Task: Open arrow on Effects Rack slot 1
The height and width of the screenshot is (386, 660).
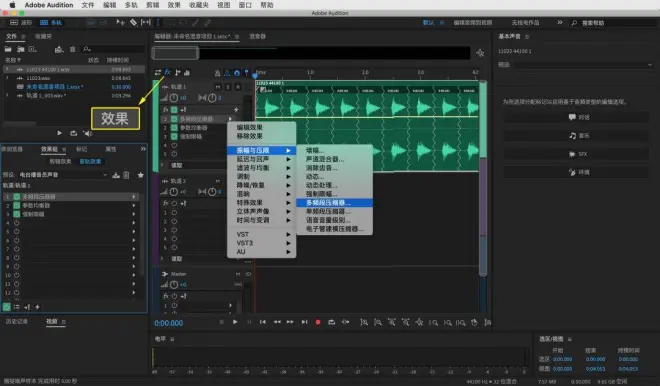Action: coord(134,197)
